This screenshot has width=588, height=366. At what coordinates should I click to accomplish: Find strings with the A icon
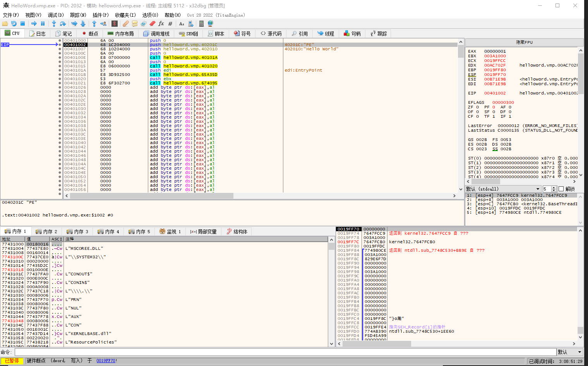pos(182,24)
